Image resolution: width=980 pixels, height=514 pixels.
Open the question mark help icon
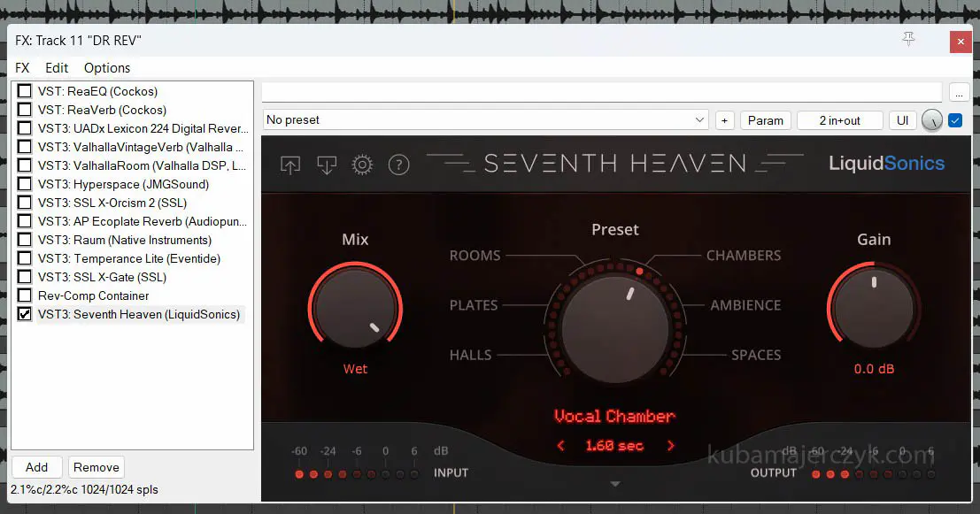click(398, 165)
